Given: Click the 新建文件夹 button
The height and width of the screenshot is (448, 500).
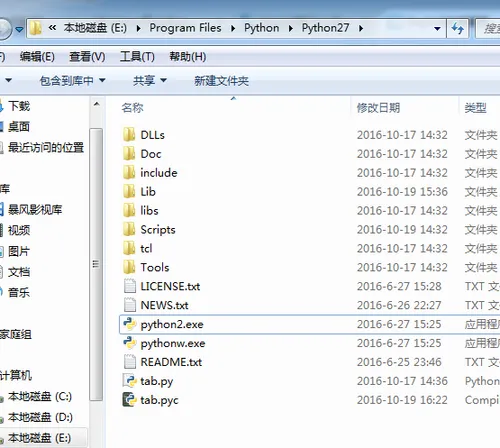Looking at the screenshot, I should (x=222, y=81).
